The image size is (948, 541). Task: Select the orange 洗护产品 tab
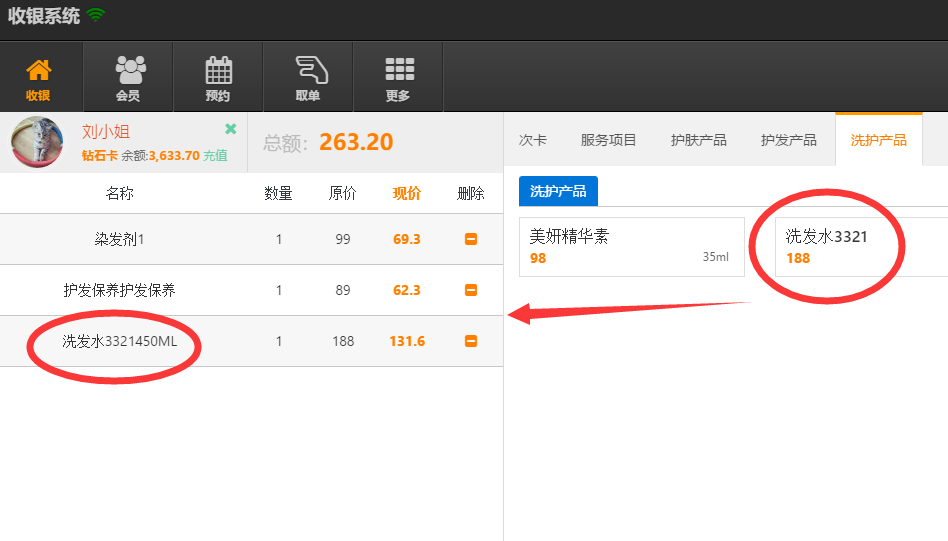point(878,140)
